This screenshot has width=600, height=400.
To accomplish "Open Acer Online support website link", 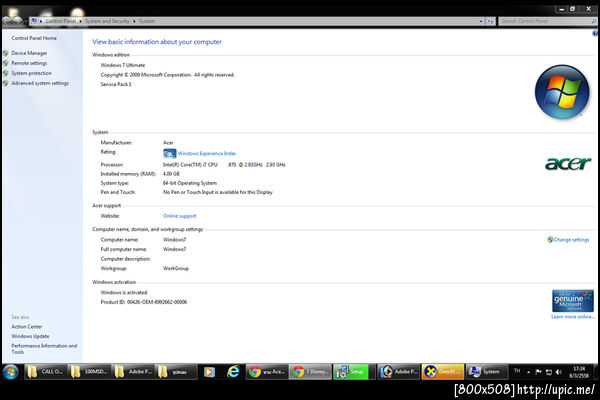I will click(179, 216).
